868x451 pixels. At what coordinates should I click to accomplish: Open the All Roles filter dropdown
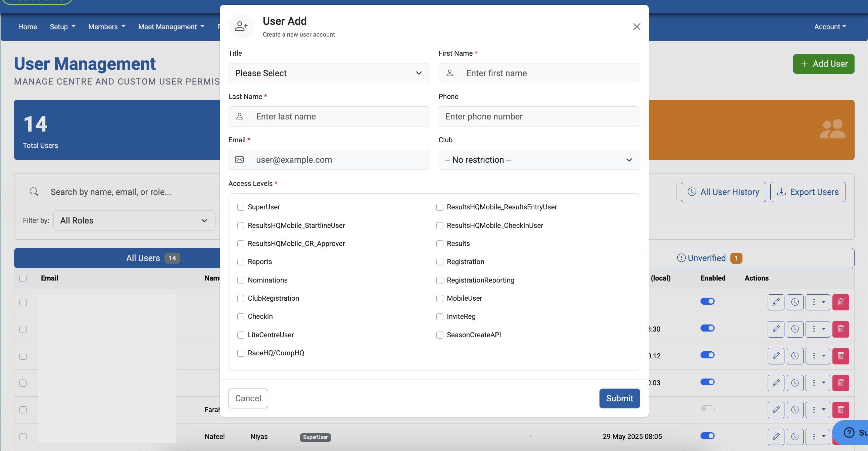(134, 220)
